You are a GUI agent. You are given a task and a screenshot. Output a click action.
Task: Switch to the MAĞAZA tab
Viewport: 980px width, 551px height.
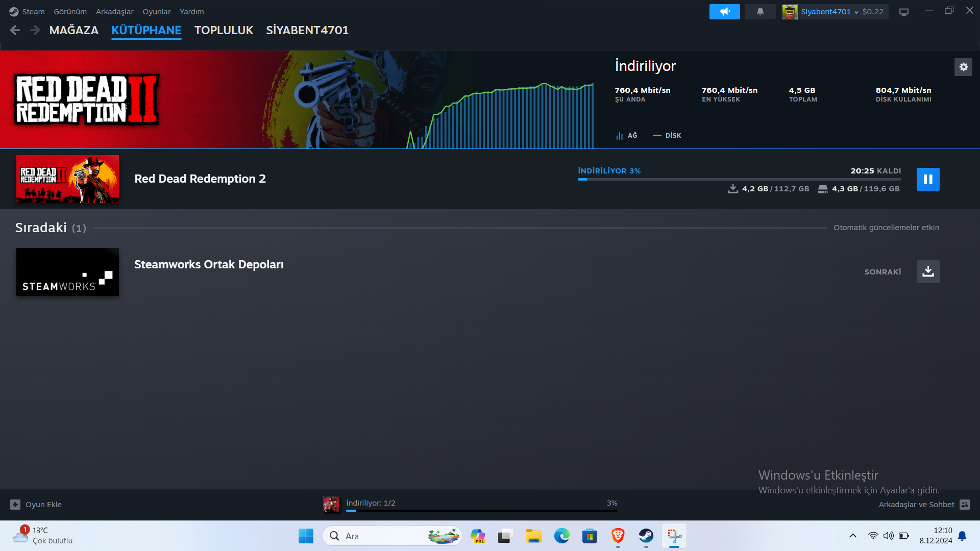(73, 30)
